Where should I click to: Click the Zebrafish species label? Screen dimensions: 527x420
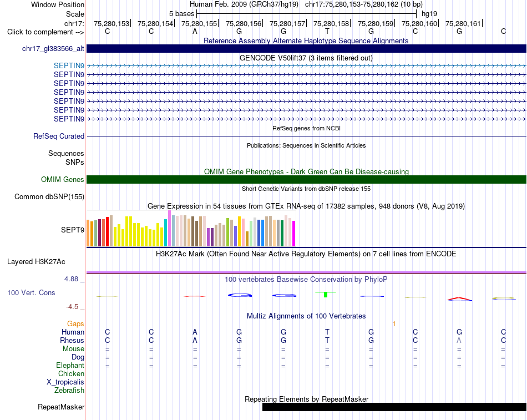[x=69, y=391]
